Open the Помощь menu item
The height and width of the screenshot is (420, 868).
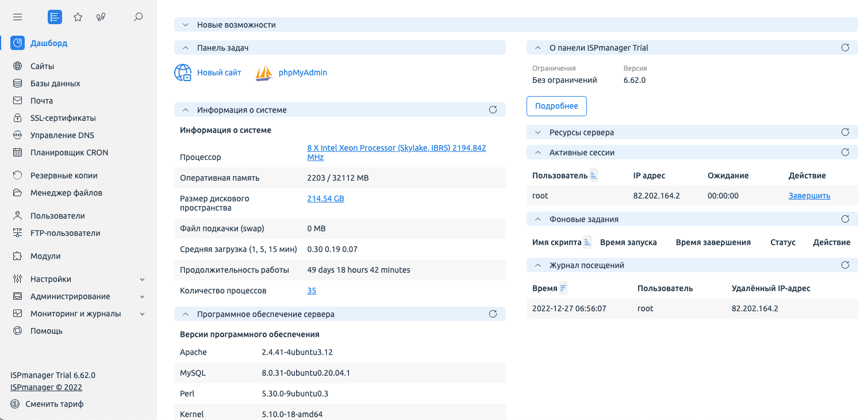tap(47, 331)
